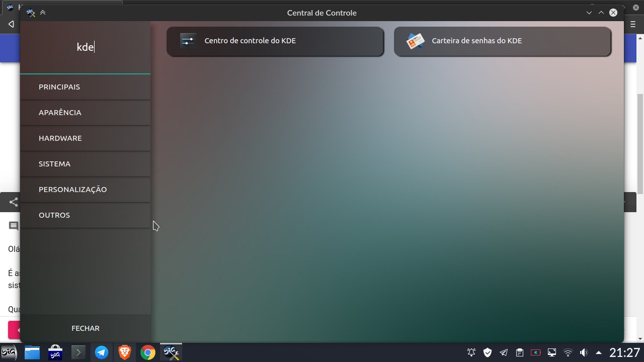Open the clipboard tray icon

point(520,352)
